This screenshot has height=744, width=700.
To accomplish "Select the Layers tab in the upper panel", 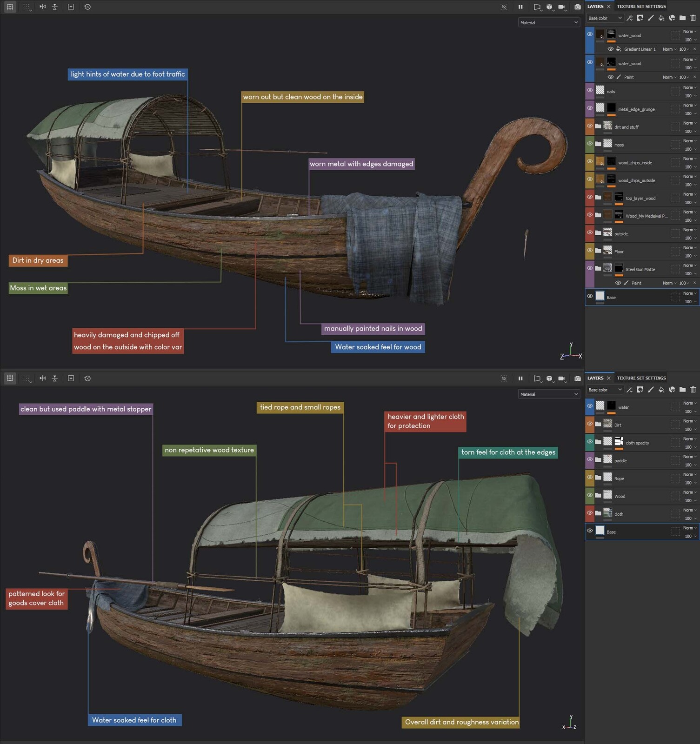I will click(x=595, y=7).
